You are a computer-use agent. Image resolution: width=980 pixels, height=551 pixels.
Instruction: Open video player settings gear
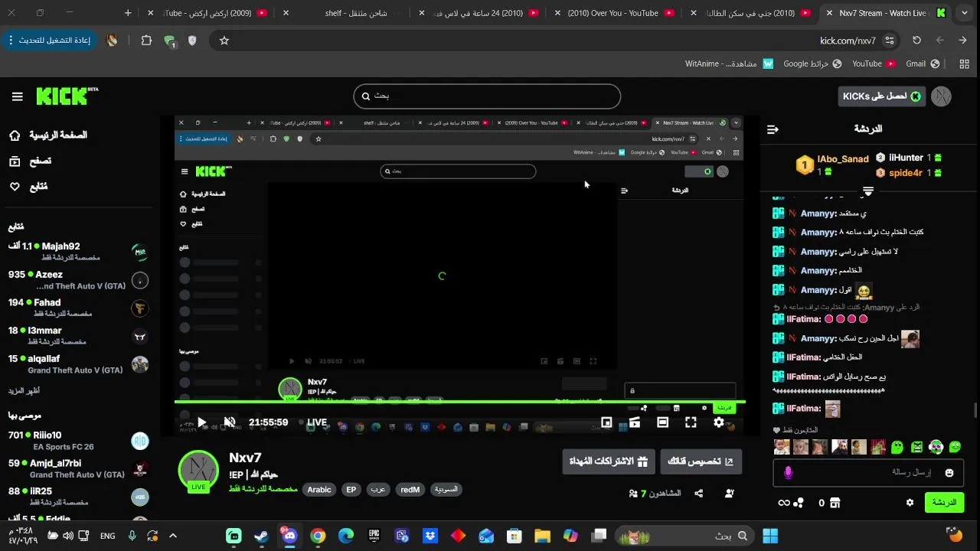(x=718, y=422)
